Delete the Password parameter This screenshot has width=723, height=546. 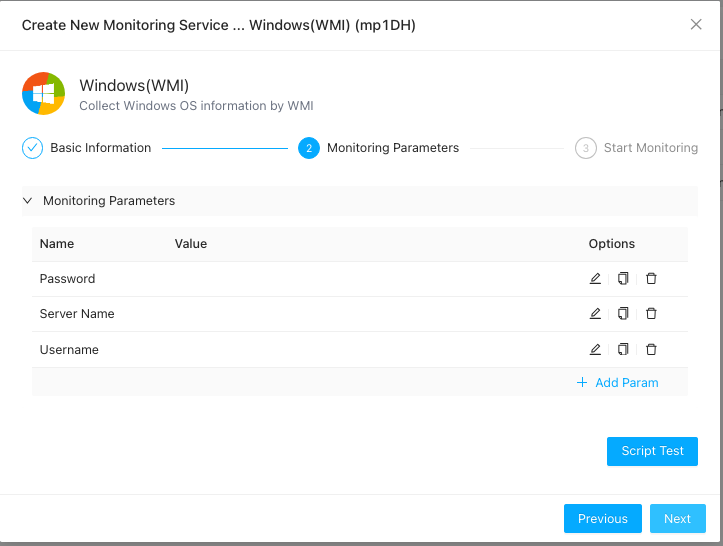[x=651, y=279]
